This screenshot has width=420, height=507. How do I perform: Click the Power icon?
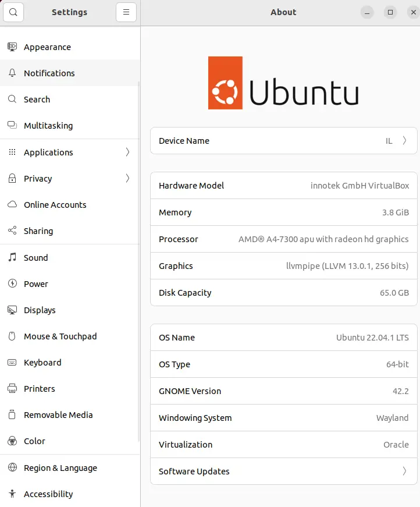click(12, 283)
